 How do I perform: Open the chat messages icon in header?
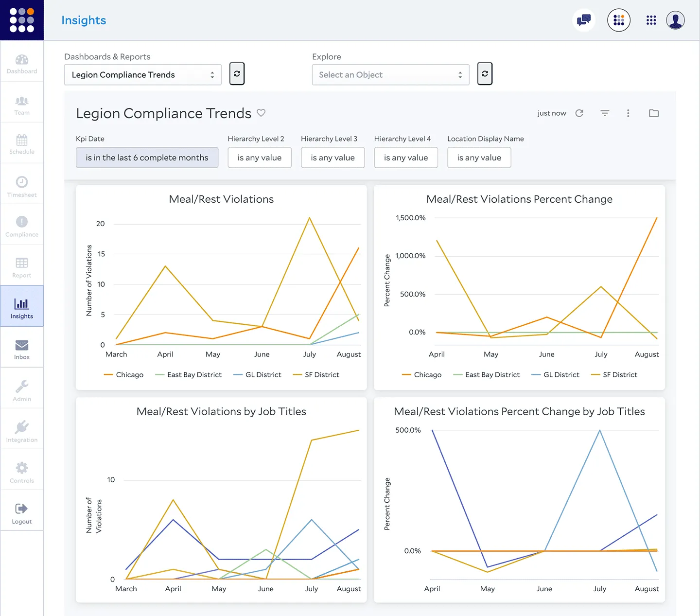[583, 20]
